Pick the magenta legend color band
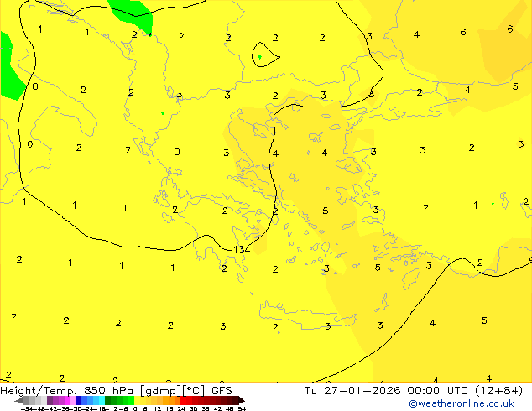This screenshot has height=411, width=532. click(x=61, y=400)
